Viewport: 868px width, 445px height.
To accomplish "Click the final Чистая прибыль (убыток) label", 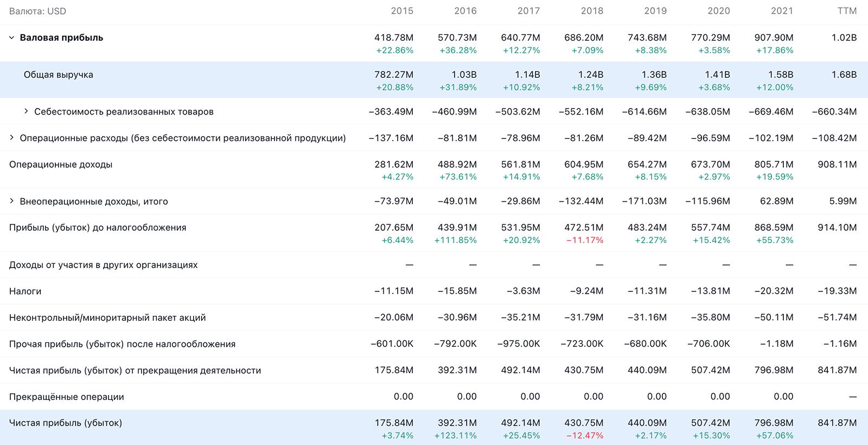I will coord(66,423).
